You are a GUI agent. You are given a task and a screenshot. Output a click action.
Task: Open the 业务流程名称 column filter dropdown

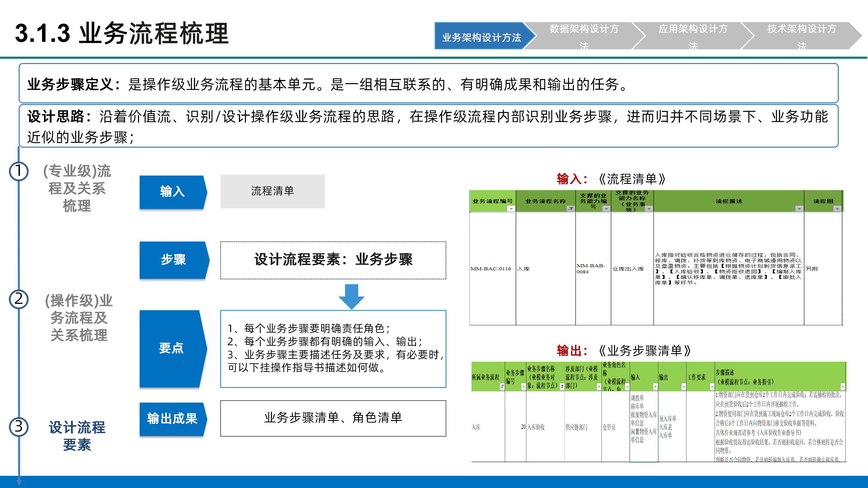pyautogui.click(x=571, y=209)
